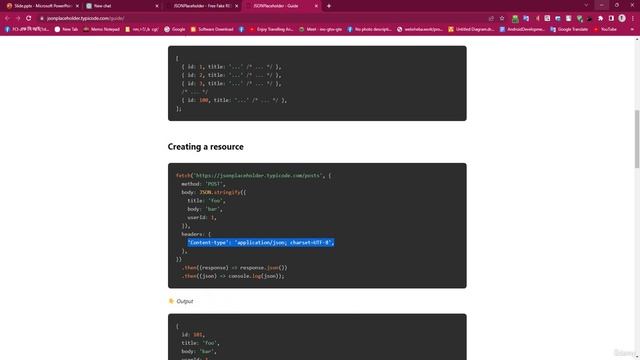Image resolution: width=640 pixels, height=360 pixels.
Task: Bookmark this page with the star icon
Action: tap(502, 18)
